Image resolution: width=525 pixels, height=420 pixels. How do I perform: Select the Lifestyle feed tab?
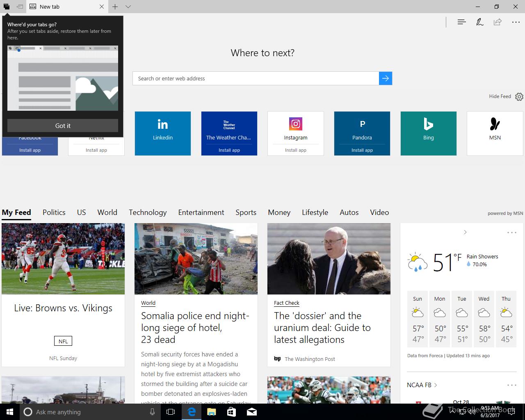coord(315,212)
